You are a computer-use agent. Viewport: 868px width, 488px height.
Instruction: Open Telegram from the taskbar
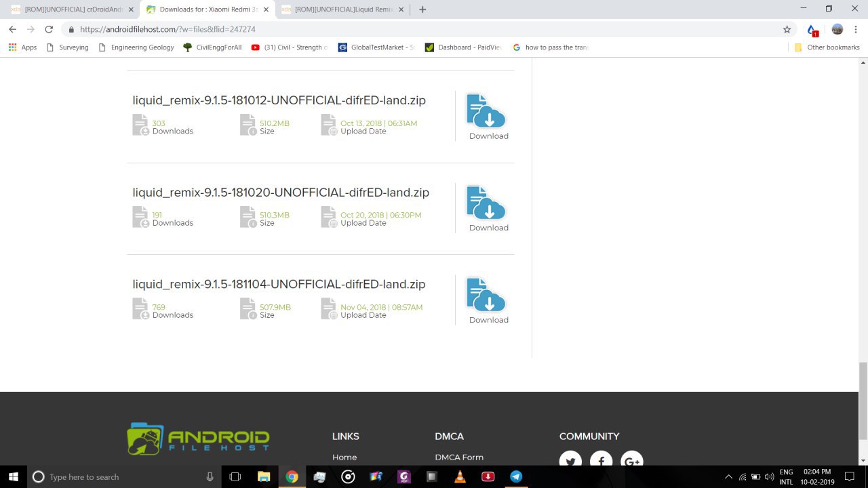(516, 476)
